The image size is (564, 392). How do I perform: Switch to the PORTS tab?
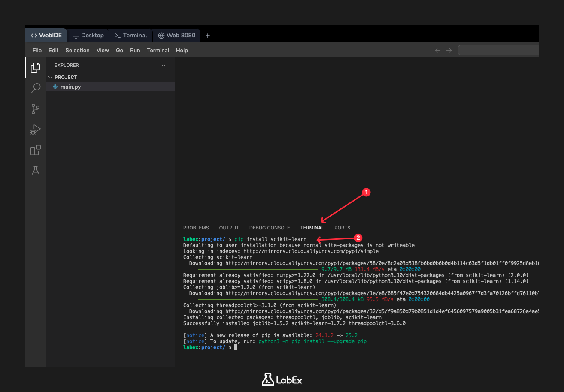click(x=342, y=228)
